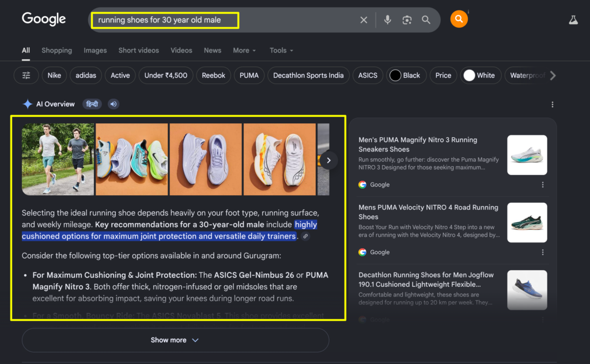Expand AI Overview with Show more

click(x=175, y=340)
